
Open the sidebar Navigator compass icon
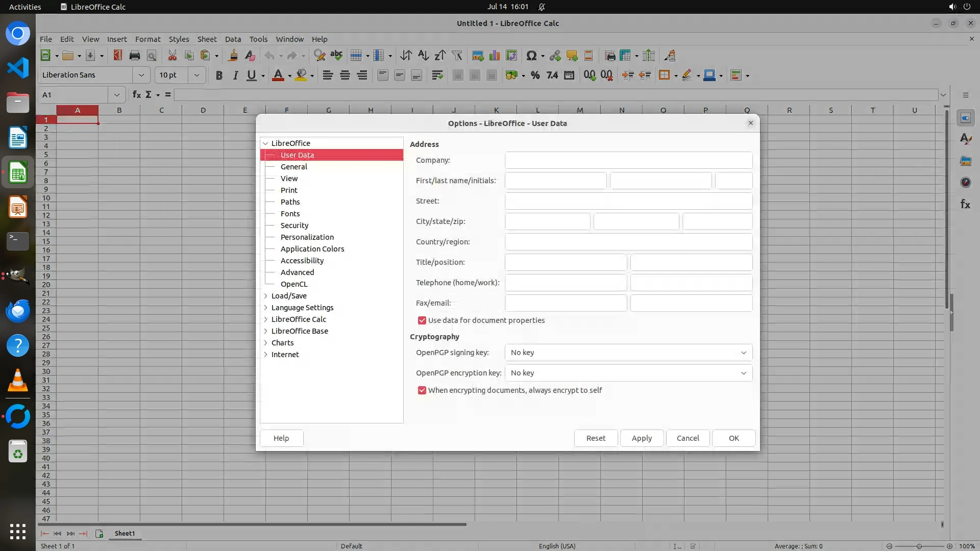coord(965,182)
